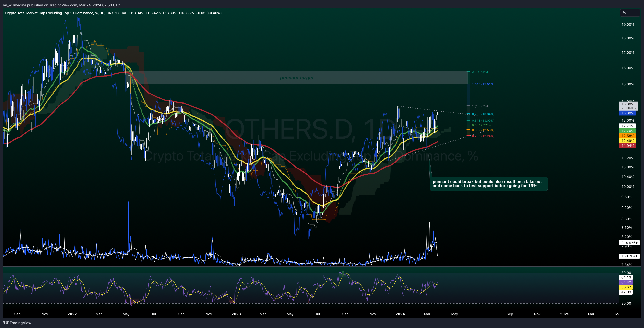The height and width of the screenshot is (328, 644).
Task: Click the 11.20% price axis label
Action: pos(628,158)
